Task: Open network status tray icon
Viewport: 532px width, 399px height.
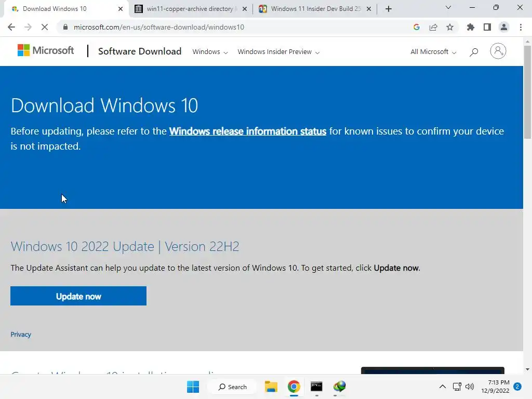Action: click(457, 387)
